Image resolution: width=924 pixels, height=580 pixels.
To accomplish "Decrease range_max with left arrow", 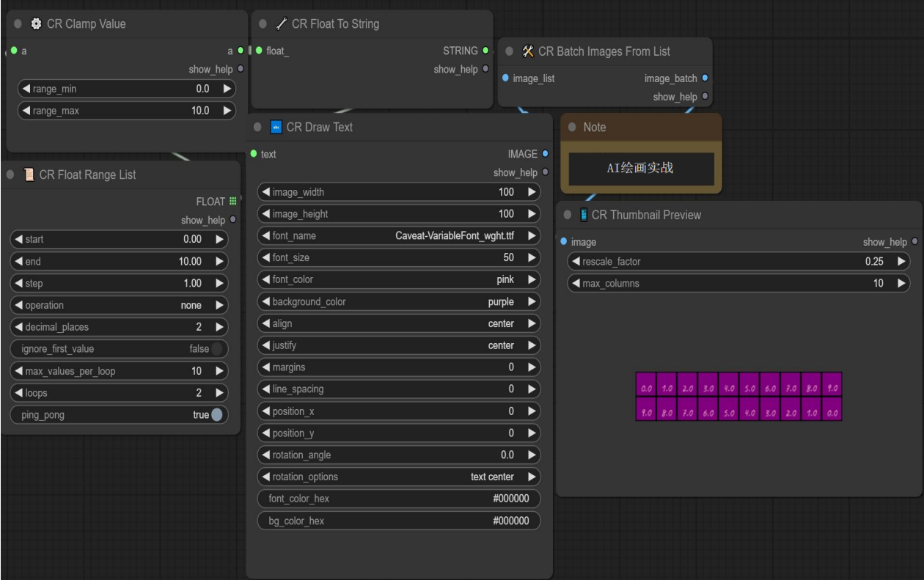I will pyautogui.click(x=26, y=111).
